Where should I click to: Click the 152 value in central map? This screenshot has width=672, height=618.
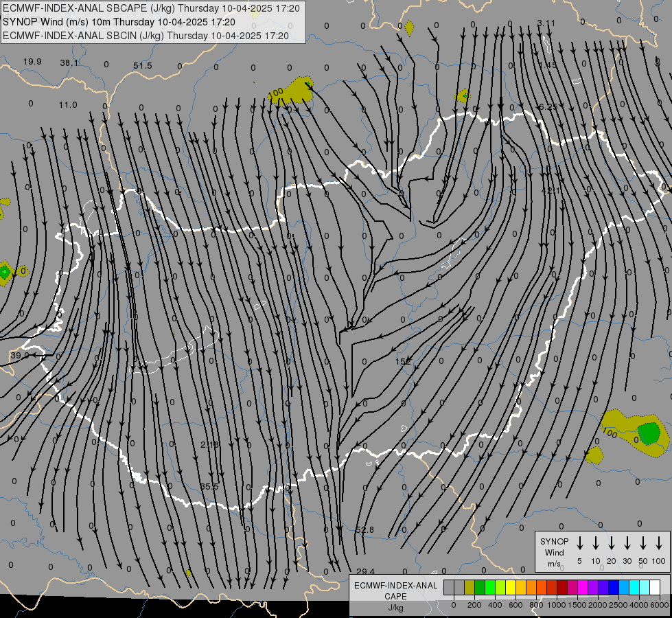pyautogui.click(x=403, y=362)
